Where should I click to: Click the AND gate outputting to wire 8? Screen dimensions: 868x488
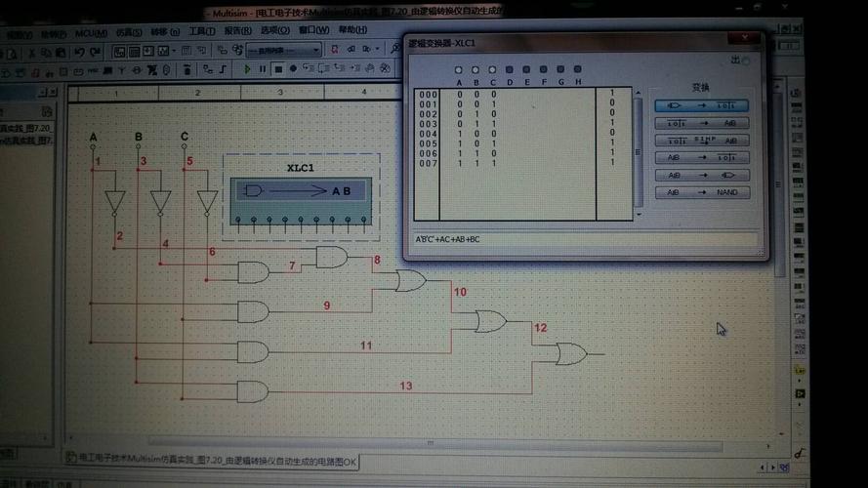point(332,258)
